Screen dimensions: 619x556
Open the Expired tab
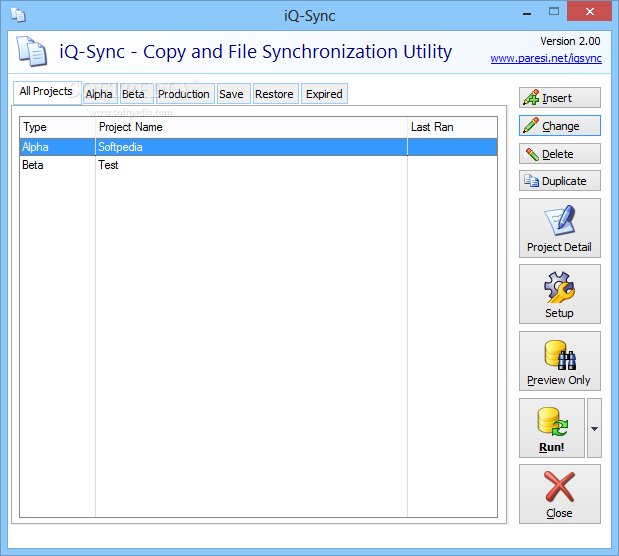click(324, 94)
